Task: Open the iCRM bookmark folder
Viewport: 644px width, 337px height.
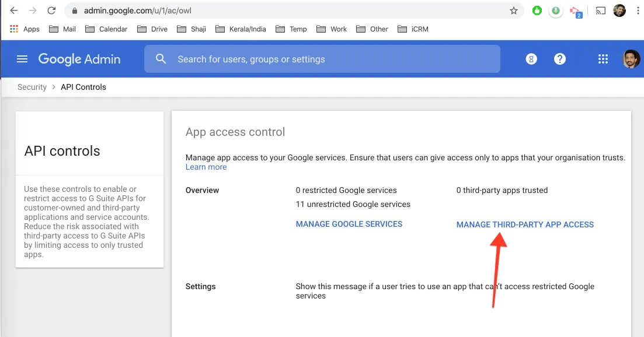Action: [413, 29]
